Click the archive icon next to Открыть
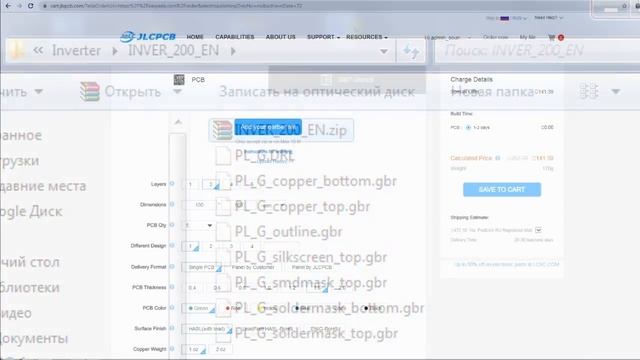 (90, 91)
